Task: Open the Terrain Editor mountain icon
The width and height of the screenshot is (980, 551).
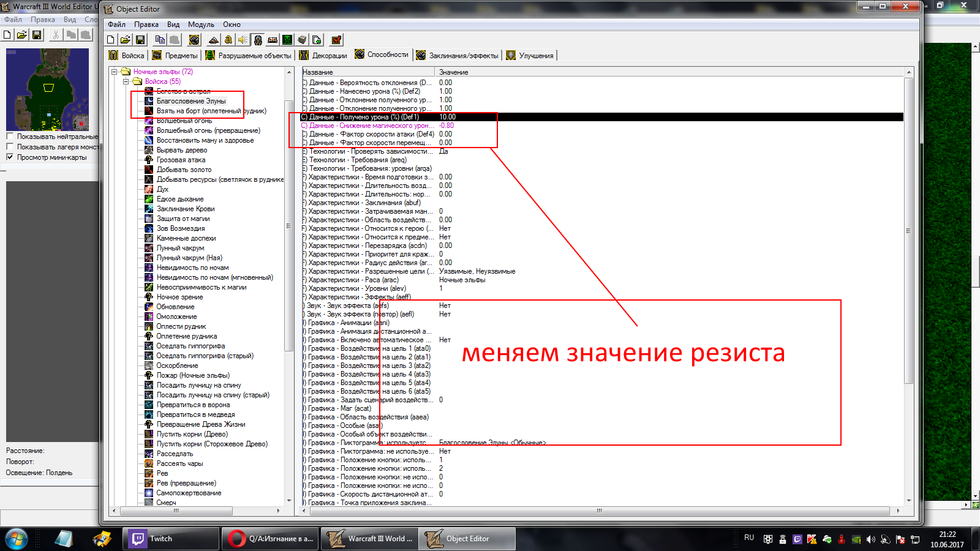Action: tap(214, 40)
